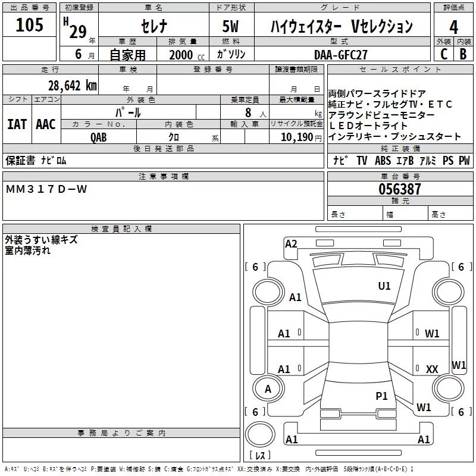Click the lot number 105
The image size is (476, 476).
pyautogui.click(x=29, y=24)
